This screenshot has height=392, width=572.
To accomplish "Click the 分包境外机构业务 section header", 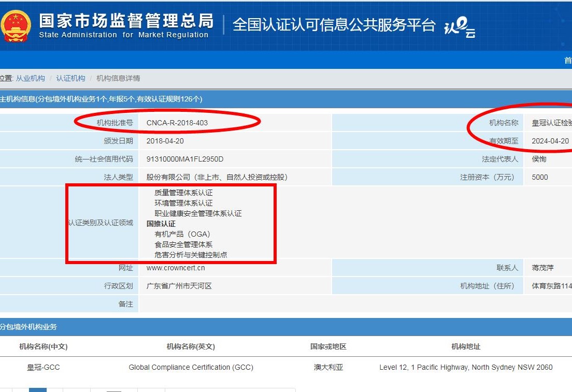I will [28, 327].
